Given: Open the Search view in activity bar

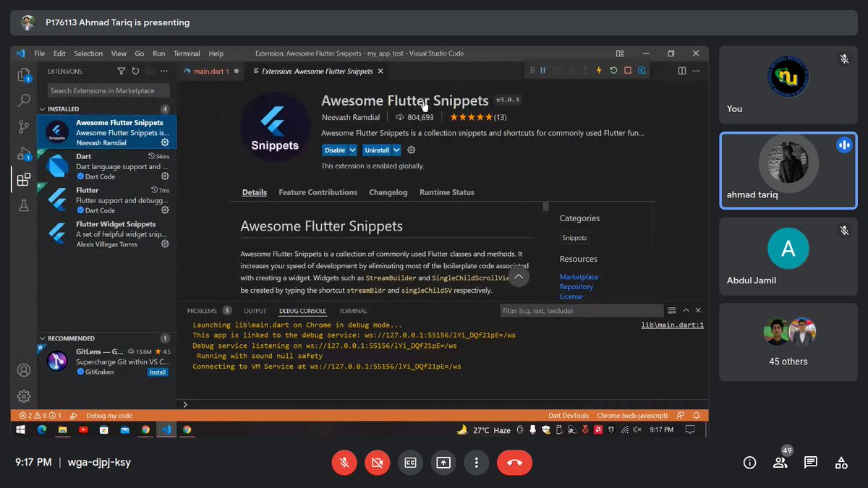Looking at the screenshot, I should pos(24,100).
